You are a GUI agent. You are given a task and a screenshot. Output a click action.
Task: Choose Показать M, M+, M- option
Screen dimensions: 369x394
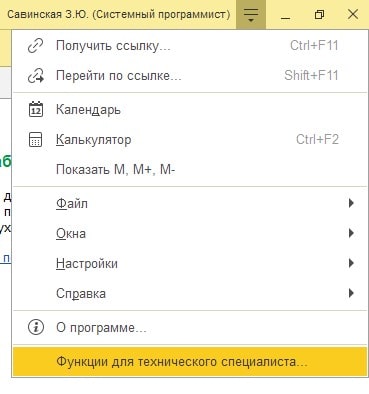(x=190, y=169)
